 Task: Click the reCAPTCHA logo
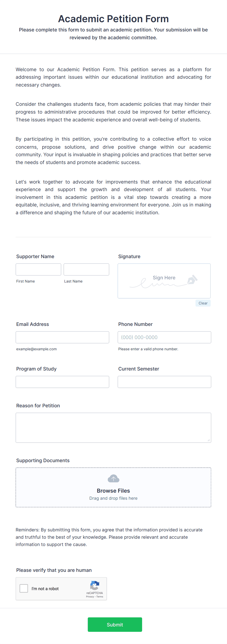point(94,586)
